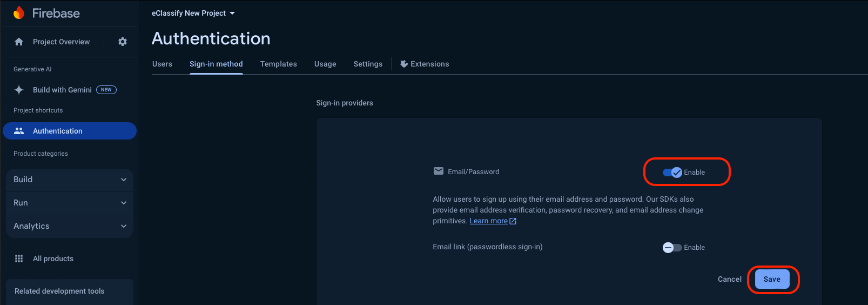Open Project Overview home icon
The height and width of the screenshot is (305, 868).
(x=19, y=42)
